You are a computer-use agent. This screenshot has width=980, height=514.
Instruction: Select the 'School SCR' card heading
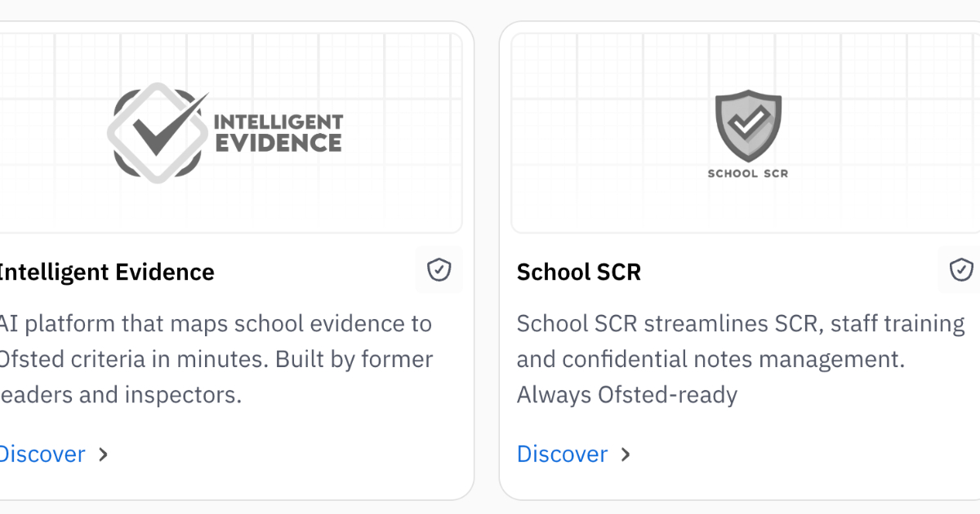(x=579, y=272)
